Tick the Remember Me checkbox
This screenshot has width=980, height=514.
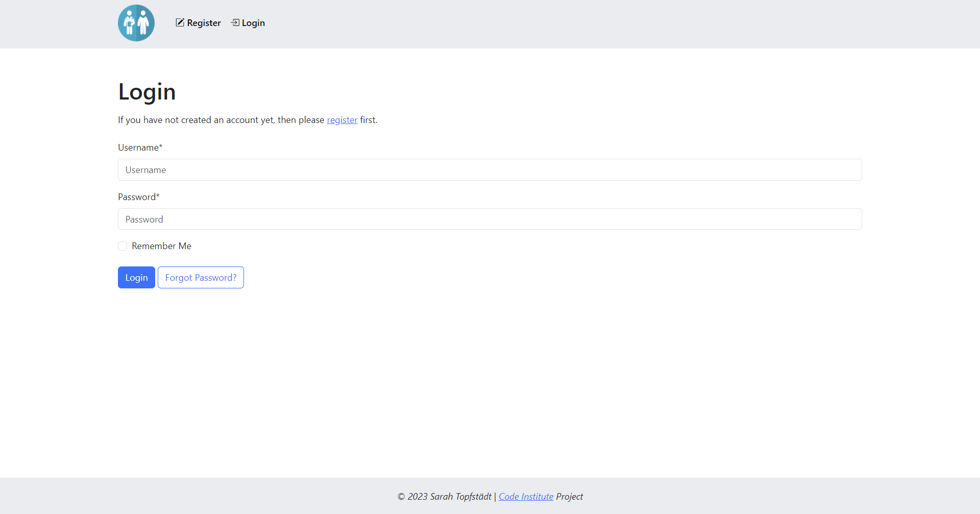click(x=122, y=246)
